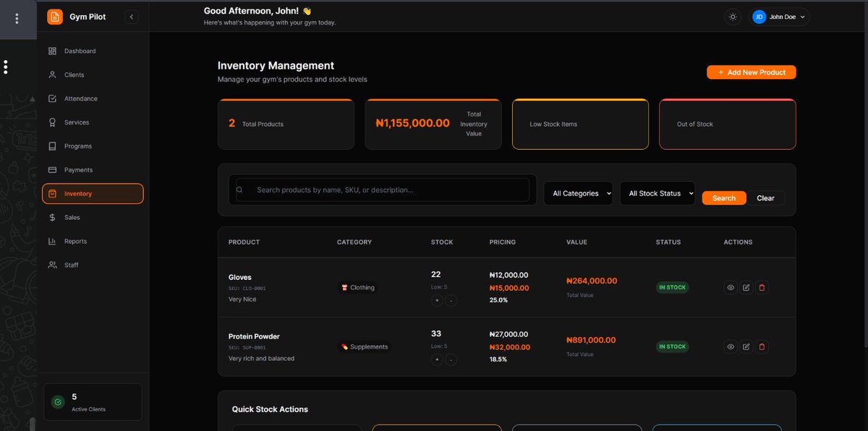Open the All Categories dropdown
Screen dimensions: 868x431
pyautogui.click(x=578, y=194)
